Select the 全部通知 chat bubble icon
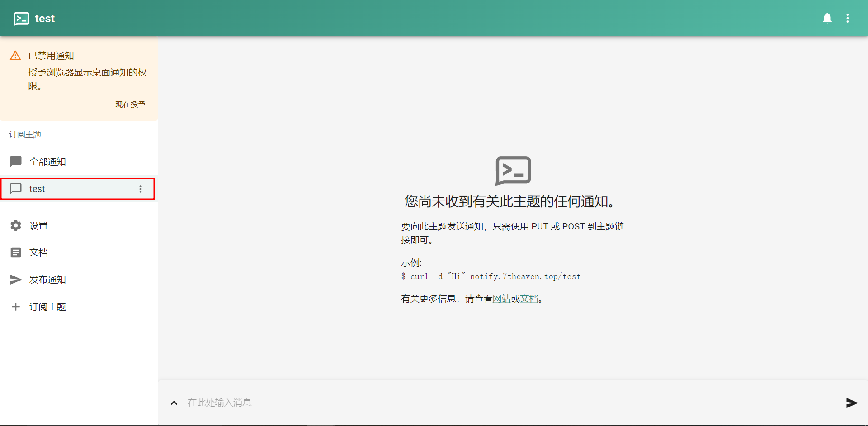The width and height of the screenshot is (868, 426). [15, 161]
